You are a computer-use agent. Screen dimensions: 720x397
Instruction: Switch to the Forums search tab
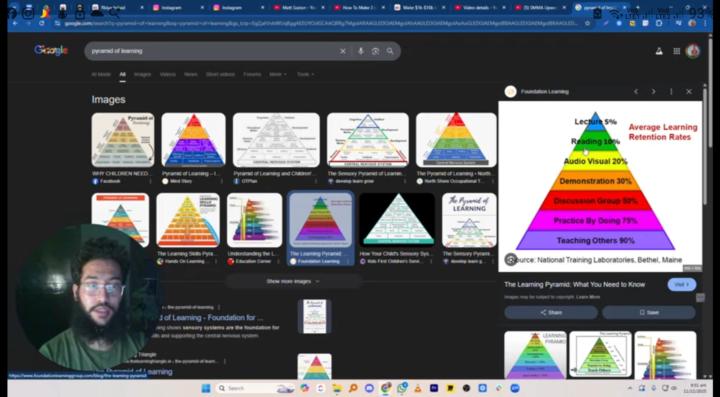tap(252, 74)
